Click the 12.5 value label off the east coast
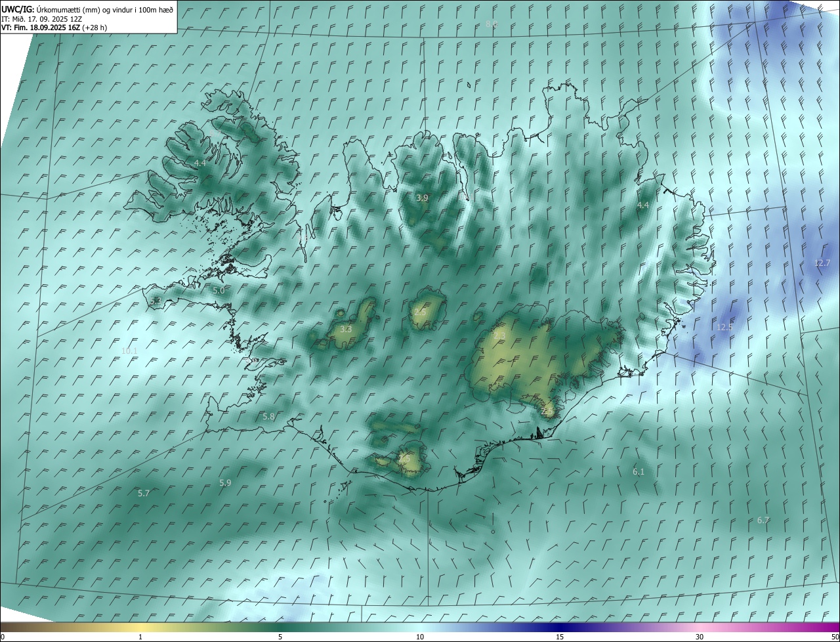The width and height of the screenshot is (840, 642). tap(724, 327)
